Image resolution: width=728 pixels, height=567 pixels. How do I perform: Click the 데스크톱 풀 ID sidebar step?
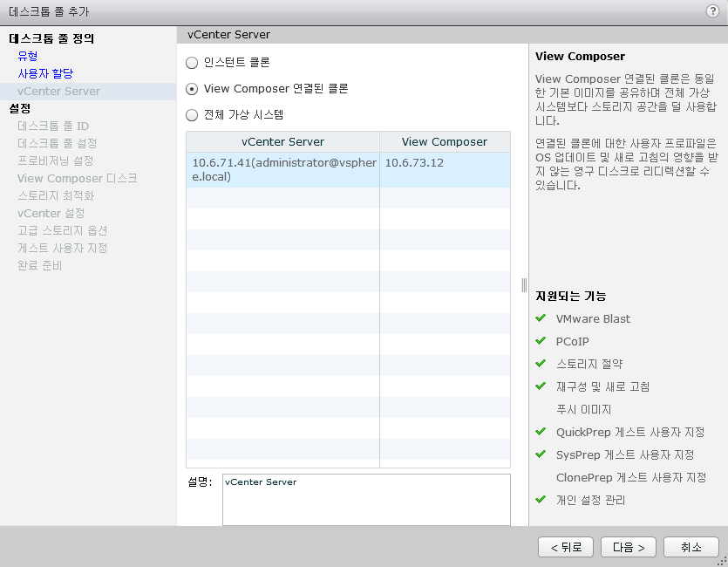click(x=53, y=126)
